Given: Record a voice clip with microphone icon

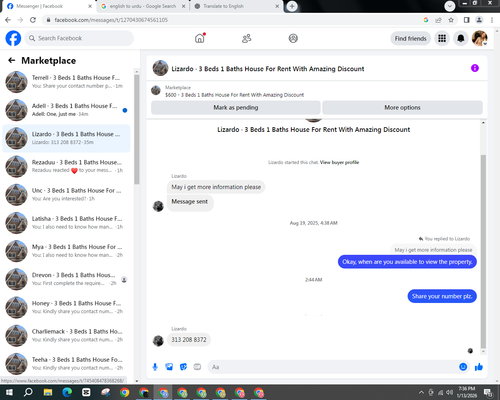Looking at the screenshot, I should (x=155, y=367).
